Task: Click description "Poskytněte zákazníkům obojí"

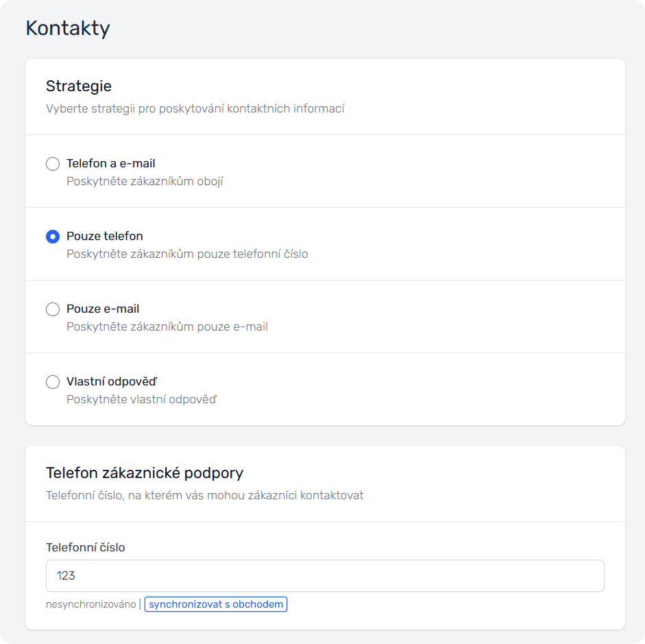Action: pyautogui.click(x=145, y=182)
